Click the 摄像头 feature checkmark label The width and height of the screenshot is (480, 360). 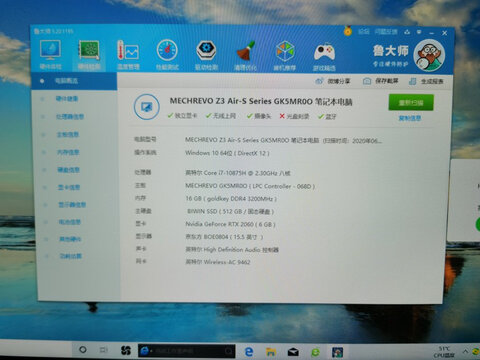259,116
